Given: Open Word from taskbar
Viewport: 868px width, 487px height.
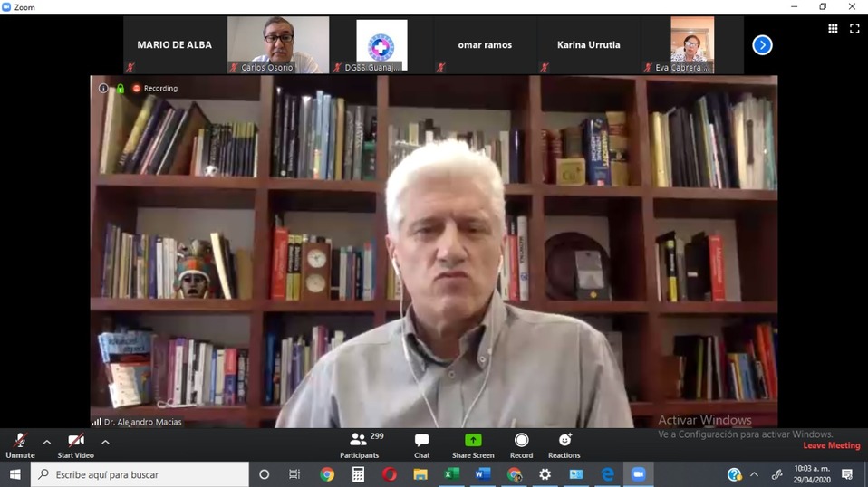Looking at the screenshot, I should tap(483, 474).
